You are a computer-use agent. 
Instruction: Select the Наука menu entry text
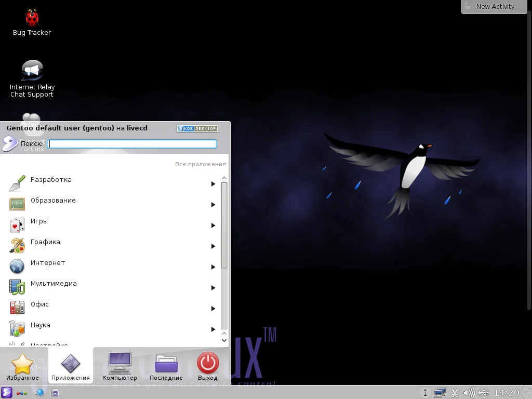coord(41,325)
